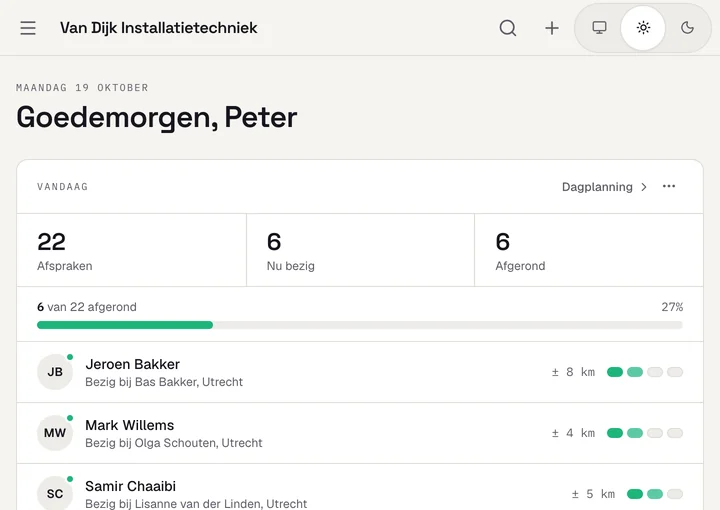Screen dimensions: 720x510
Task: Click the 6 Nu bezig stat tile
Action: click(x=360, y=250)
